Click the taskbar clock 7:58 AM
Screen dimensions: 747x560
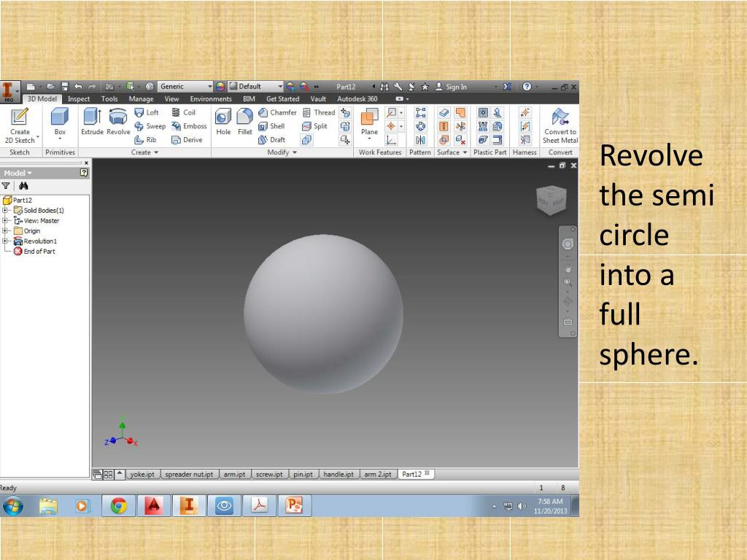click(x=550, y=506)
